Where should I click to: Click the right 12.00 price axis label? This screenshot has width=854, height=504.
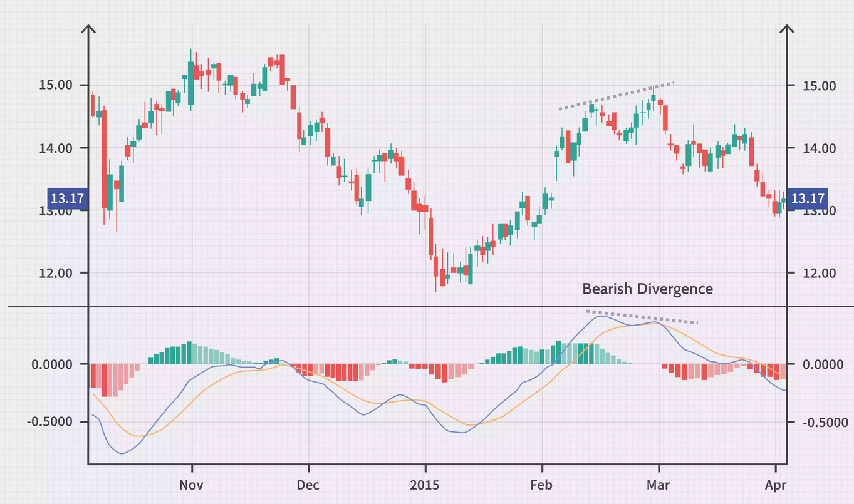820,273
